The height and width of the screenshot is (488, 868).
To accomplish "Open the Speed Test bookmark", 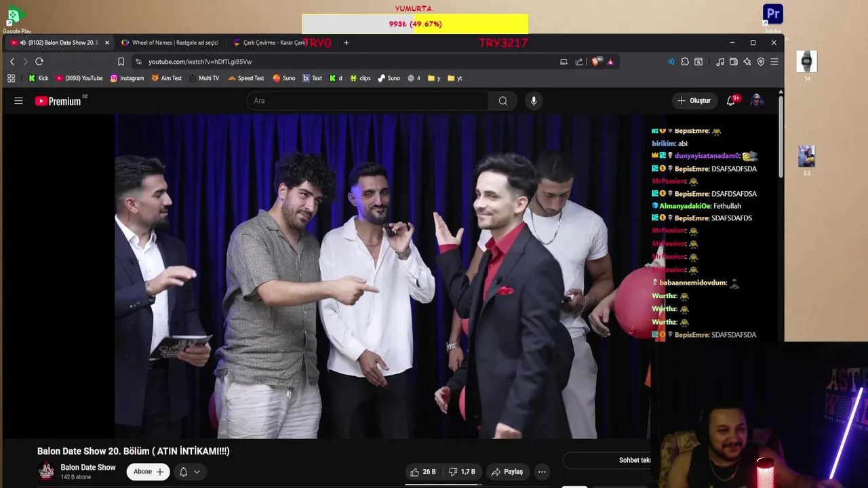I will coord(245,78).
